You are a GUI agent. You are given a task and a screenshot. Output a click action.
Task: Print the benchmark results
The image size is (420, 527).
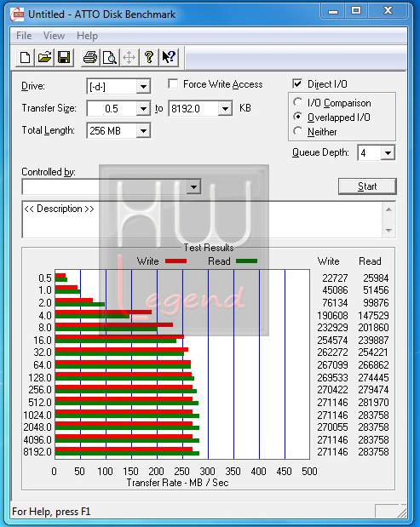[x=90, y=58]
